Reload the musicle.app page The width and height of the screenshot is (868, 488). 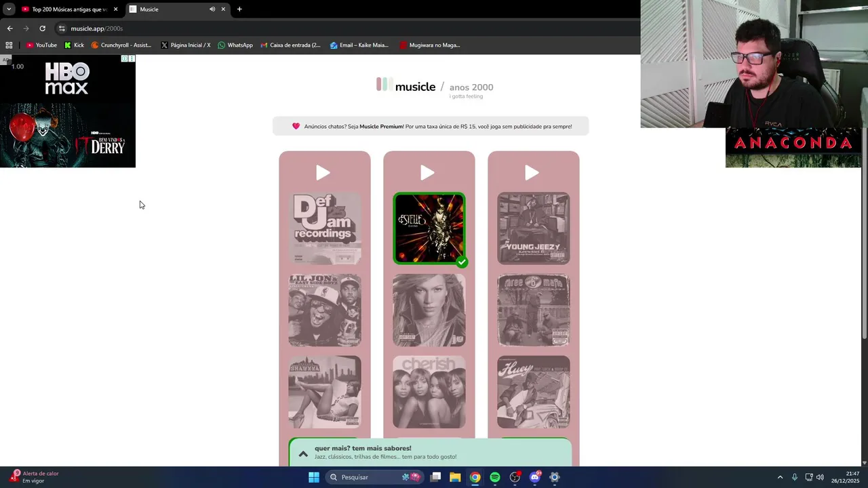pyautogui.click(x=42, y=28)
